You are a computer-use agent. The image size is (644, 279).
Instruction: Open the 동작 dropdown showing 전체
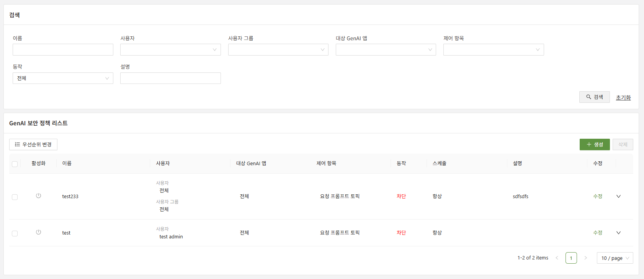click(x=63, y=78)
